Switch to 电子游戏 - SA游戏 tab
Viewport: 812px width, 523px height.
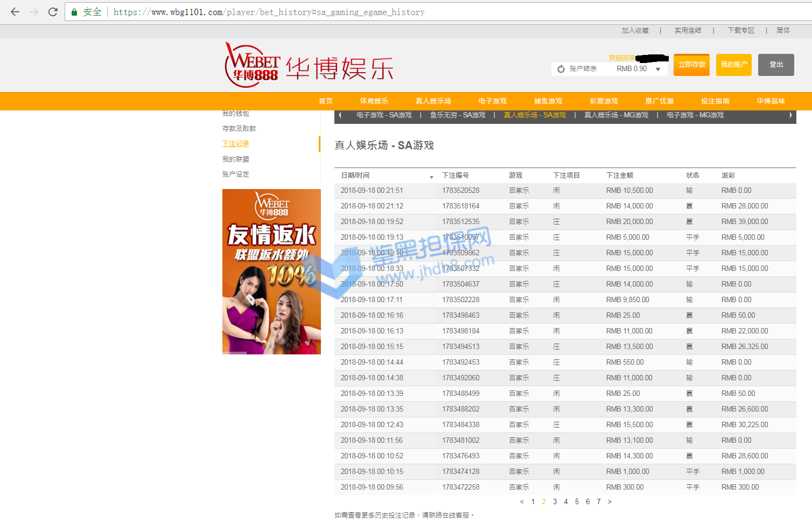[x=384, y=115]
